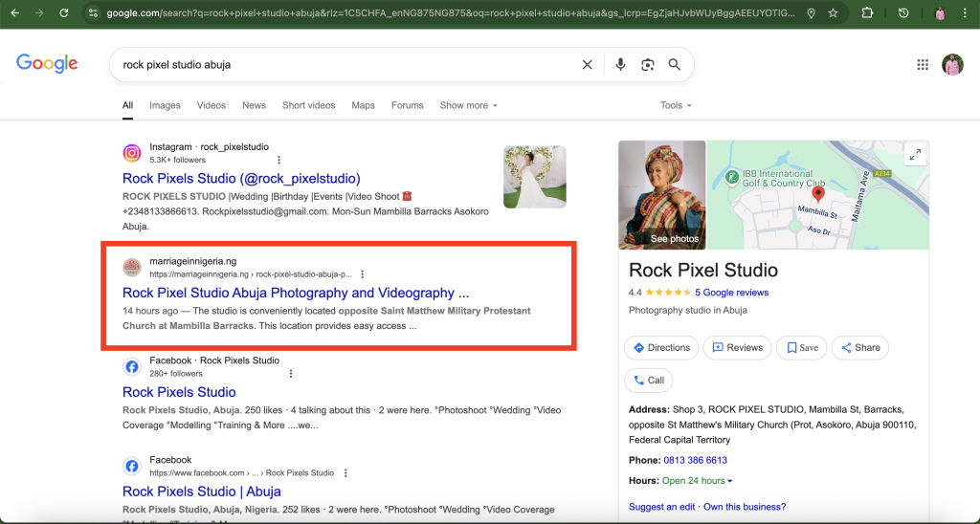The height and width of the screenshot is (524, 980).
Task: Click the Call button
Action: [x=649, y=381]
